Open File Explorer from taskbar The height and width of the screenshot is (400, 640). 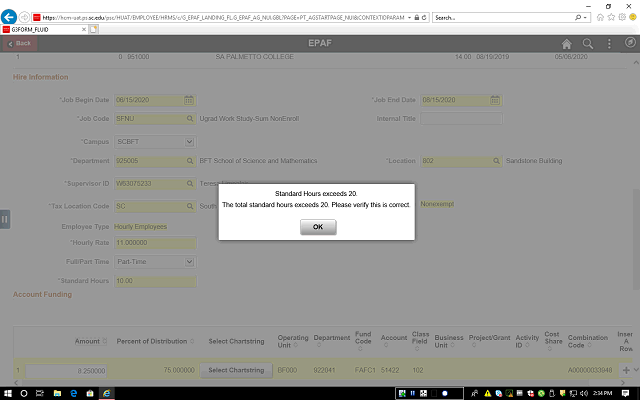pos(57,393)
